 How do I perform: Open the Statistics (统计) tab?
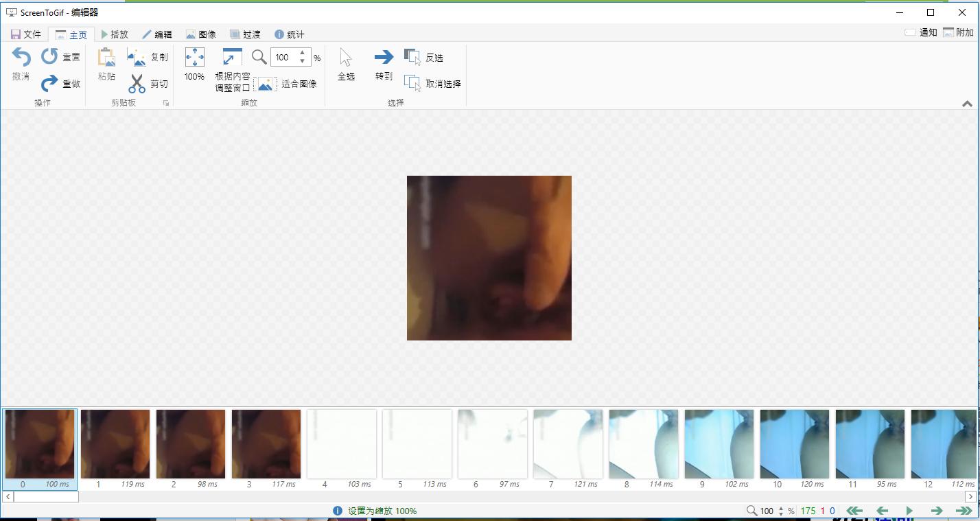point(289,34)
